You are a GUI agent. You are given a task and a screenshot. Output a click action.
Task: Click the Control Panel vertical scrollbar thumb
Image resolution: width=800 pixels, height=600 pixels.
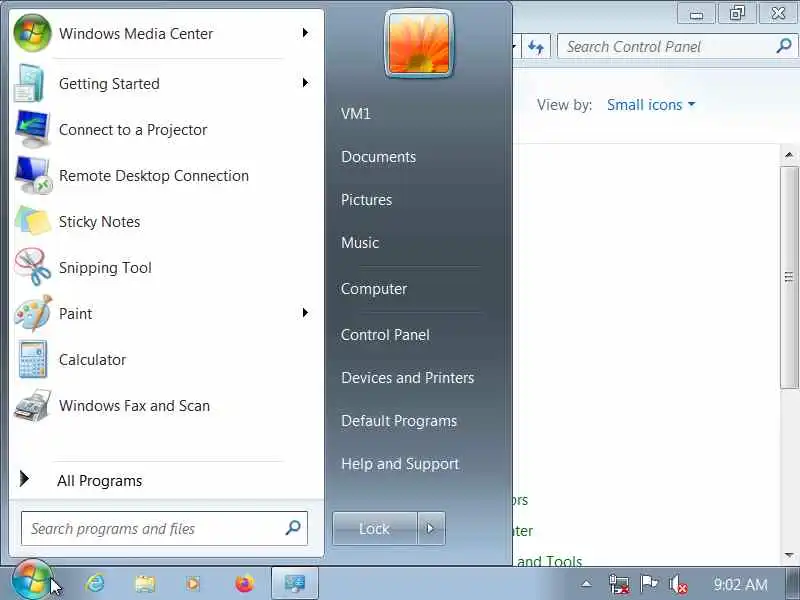click(x=789, y=277)
